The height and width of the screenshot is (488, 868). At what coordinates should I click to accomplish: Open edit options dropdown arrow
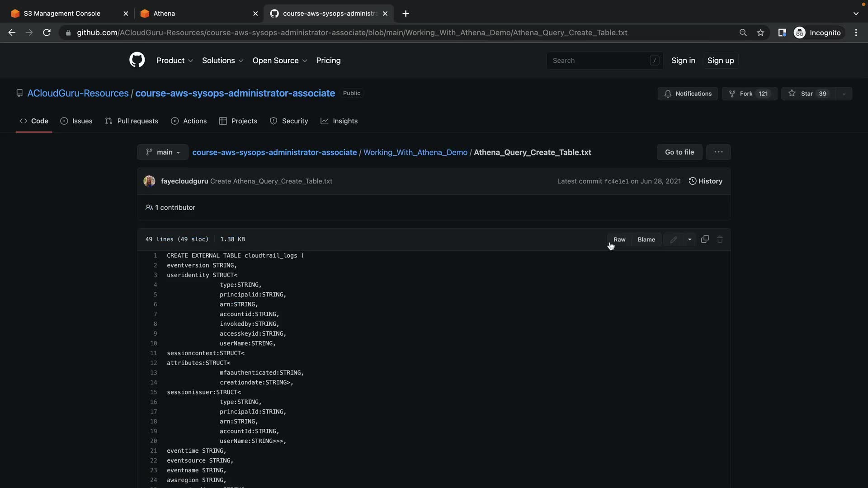pos(689,239)
